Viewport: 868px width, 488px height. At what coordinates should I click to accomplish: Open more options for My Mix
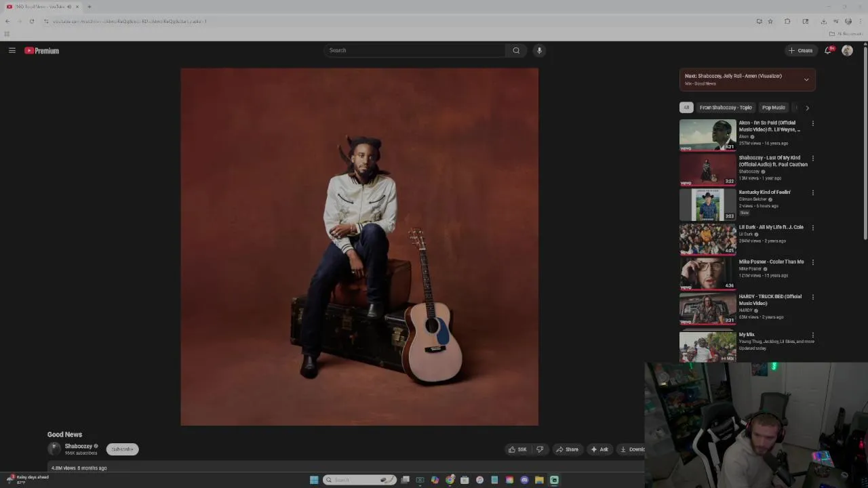[x=812, y=335]
